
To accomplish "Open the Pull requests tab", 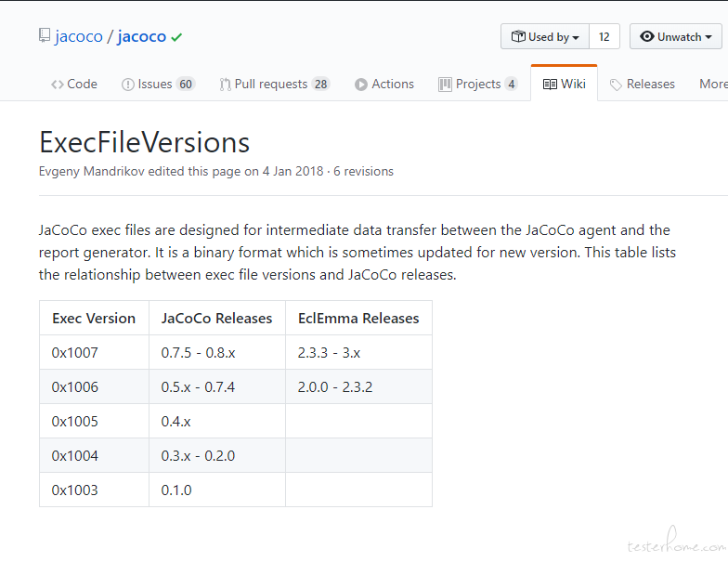I will click(x=275, y=84).
